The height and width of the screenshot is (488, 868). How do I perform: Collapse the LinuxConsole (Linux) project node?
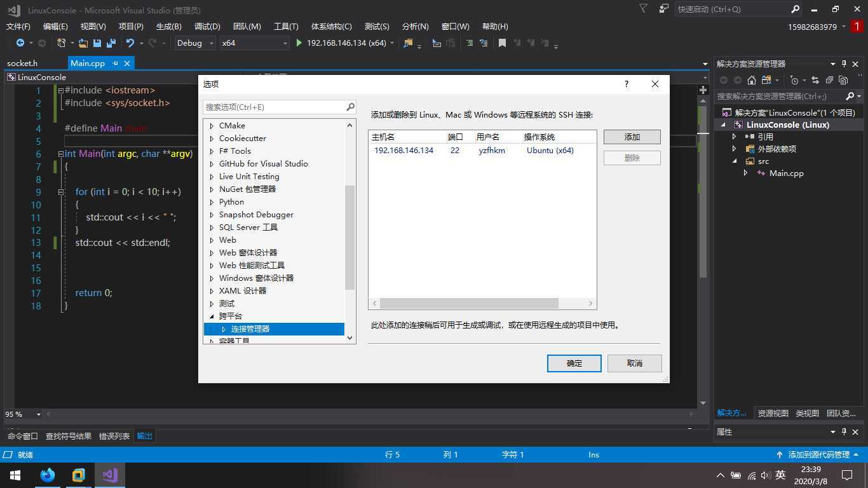point(723,125)
